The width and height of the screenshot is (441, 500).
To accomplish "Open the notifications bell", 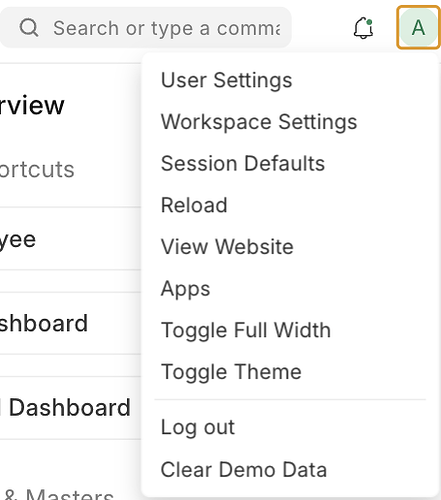I will (363, 28).
